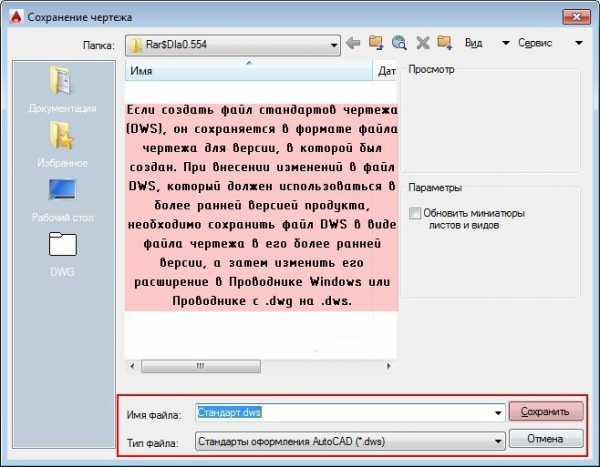Image resolution: width=600 pixels, height=467 pixels.
Task: Click the Back arrow icon
Action: [x=352, y=43]
